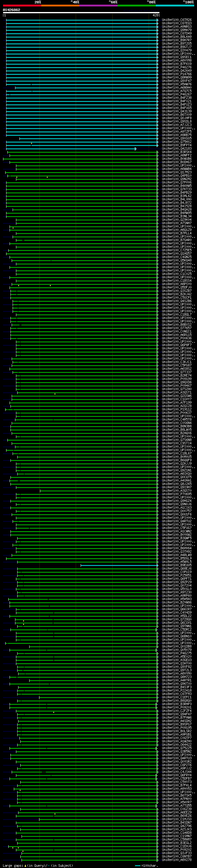Viewport: 197px width, 868px height.
Task: Open hit UniRef100_C6TEQ3
Action: (177, 23)
